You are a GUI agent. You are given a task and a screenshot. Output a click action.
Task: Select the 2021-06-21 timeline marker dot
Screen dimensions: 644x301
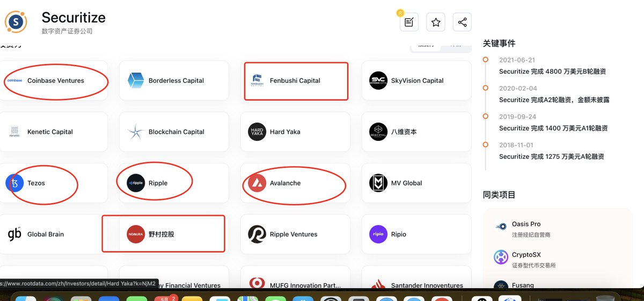coord(485,60)
